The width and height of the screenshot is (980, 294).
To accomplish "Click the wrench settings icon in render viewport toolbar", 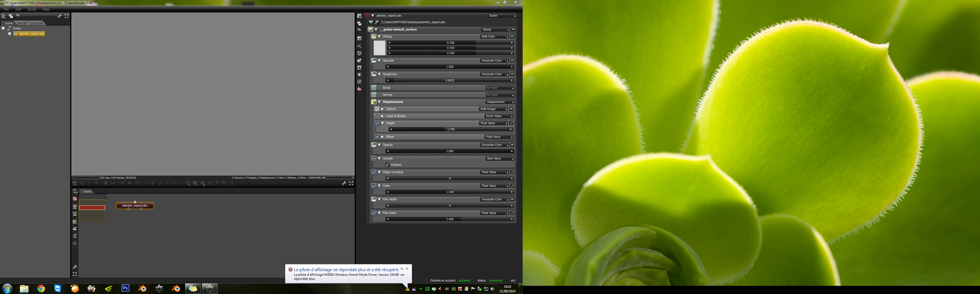I will (344, 183).
